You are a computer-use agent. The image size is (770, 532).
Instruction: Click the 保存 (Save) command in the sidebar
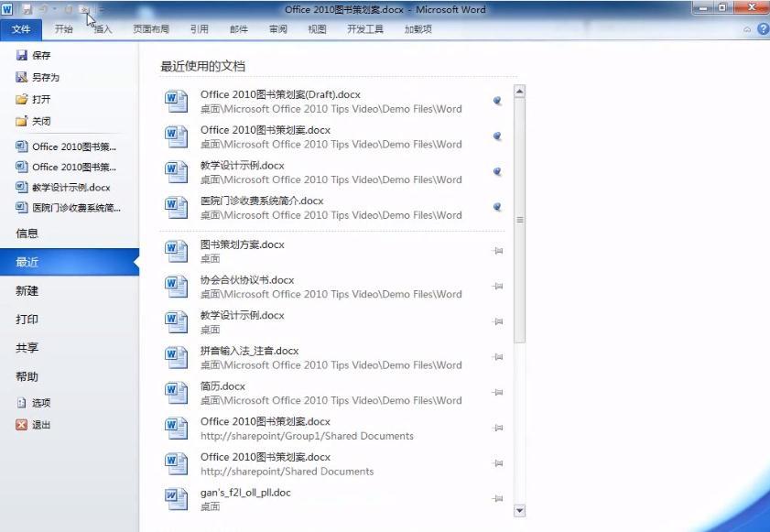[33, 56]
